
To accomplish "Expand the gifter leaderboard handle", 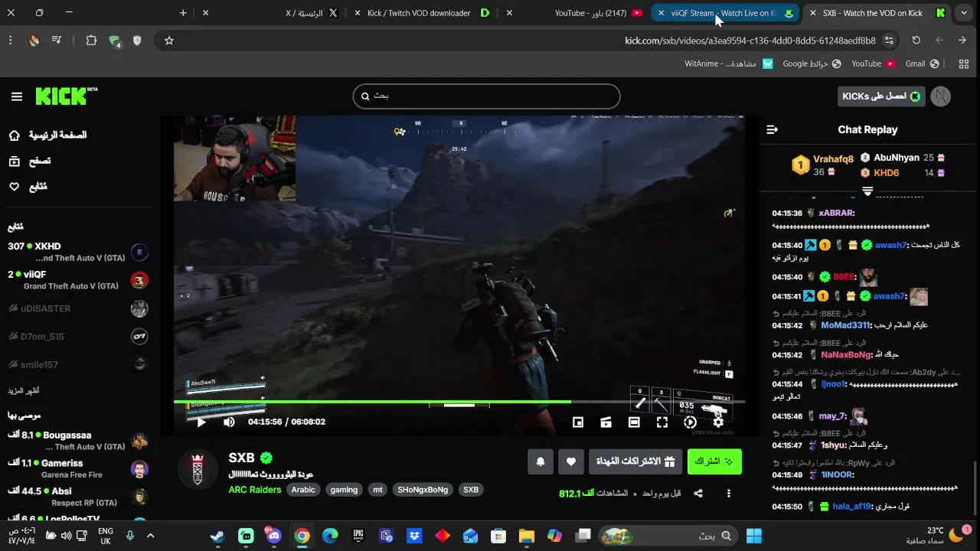I will point(867,191).
